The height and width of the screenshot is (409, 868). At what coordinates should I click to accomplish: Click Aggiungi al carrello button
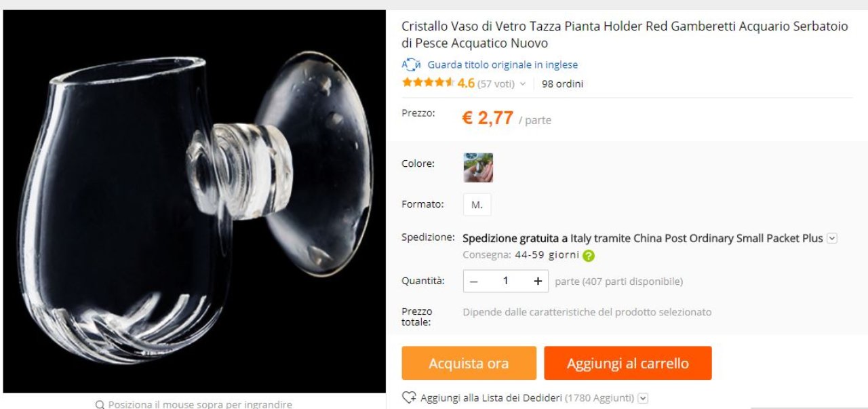[628, 363]
